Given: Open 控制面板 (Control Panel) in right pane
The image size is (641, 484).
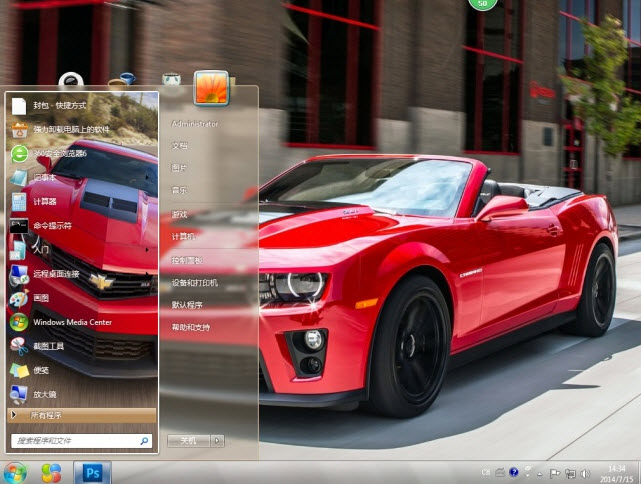Looking at the screenshot, I should point(186,260).
